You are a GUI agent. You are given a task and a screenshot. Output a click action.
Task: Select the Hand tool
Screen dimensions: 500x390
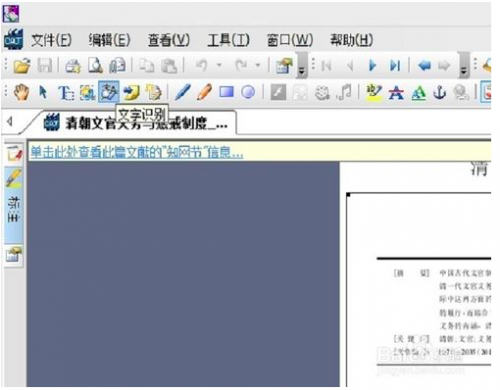click(21, 92)
